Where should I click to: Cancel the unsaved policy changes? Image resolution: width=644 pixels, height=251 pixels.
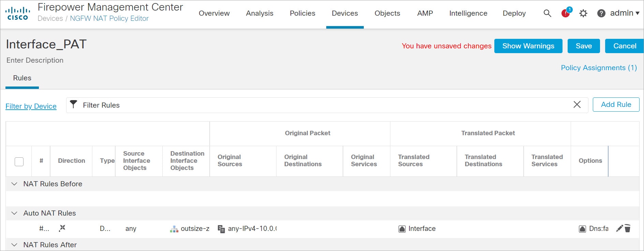625,46
